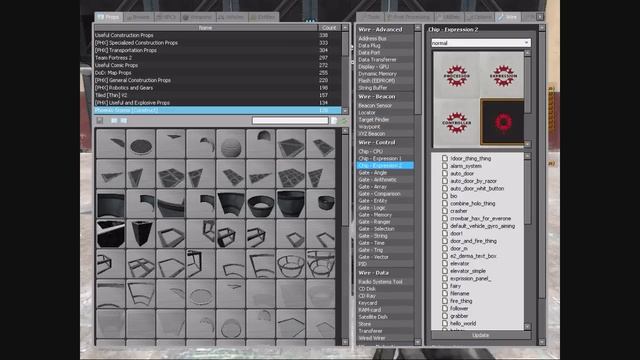This screenshot has height=360, width=640.
Task: Select the 'Tiled [Thin] V2' row
Action: pyautogui.click(x=218, y=95)
